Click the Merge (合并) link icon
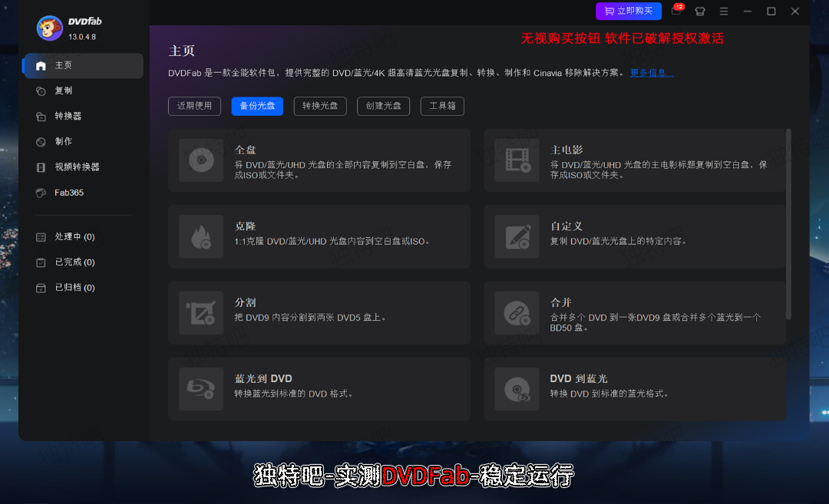Image resolution: width=829 pixels, height=504 pixels. [x=517, y=312]
